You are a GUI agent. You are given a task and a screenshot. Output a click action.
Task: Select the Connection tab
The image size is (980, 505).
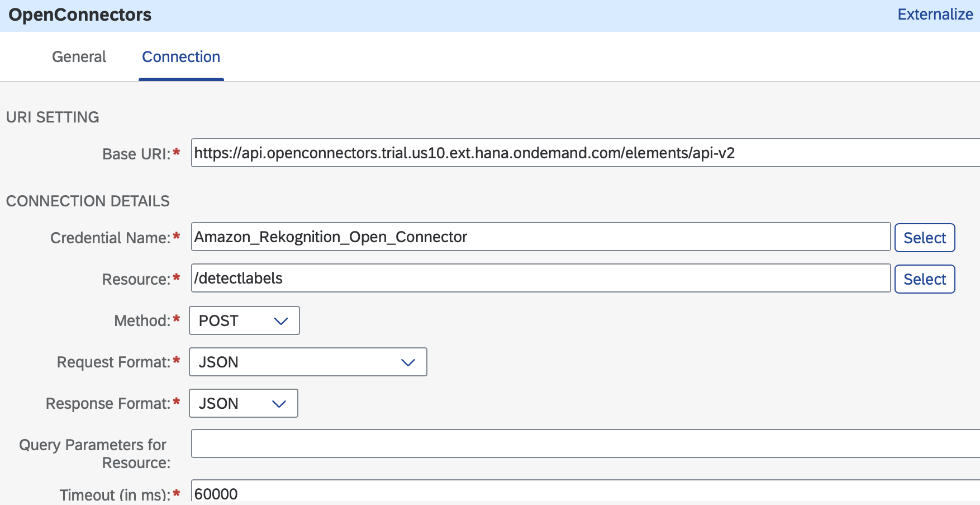click(x=181, y=57)
